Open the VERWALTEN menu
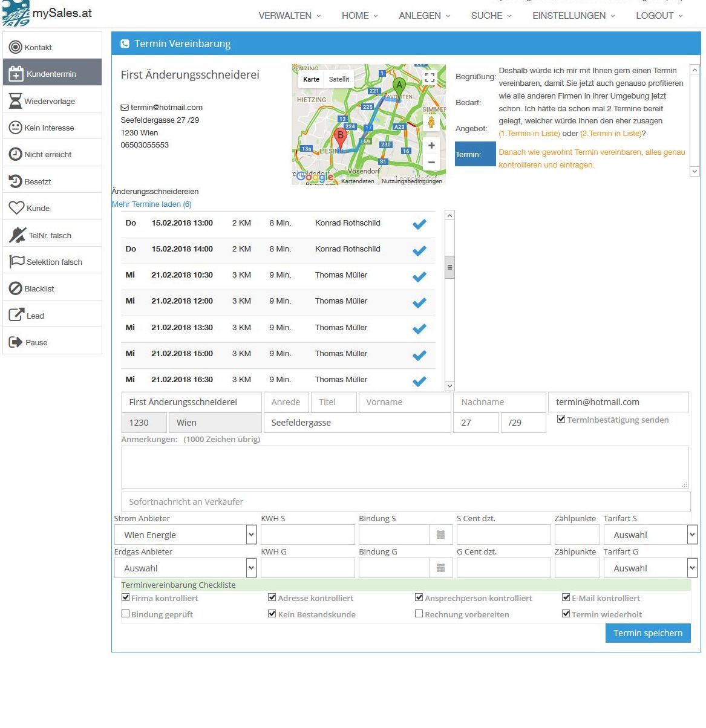Viewport: 706px width, 728px height. pyautogui.click(x=290, y=16)
